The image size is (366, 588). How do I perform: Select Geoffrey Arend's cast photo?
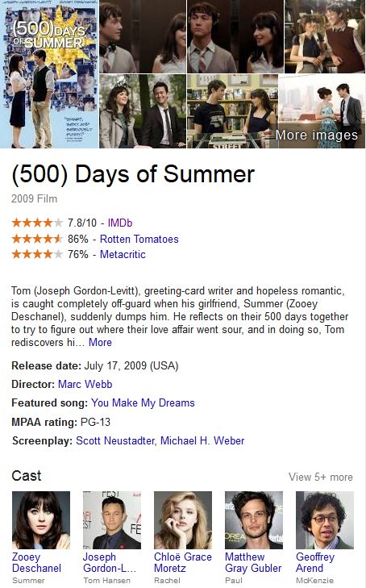[324, 520]
